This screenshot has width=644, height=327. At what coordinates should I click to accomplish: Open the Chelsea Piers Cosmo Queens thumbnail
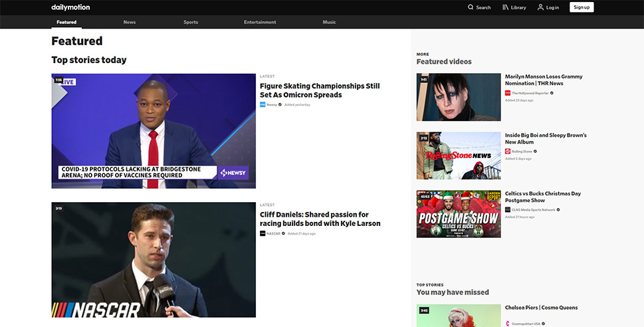coord(459,316)
